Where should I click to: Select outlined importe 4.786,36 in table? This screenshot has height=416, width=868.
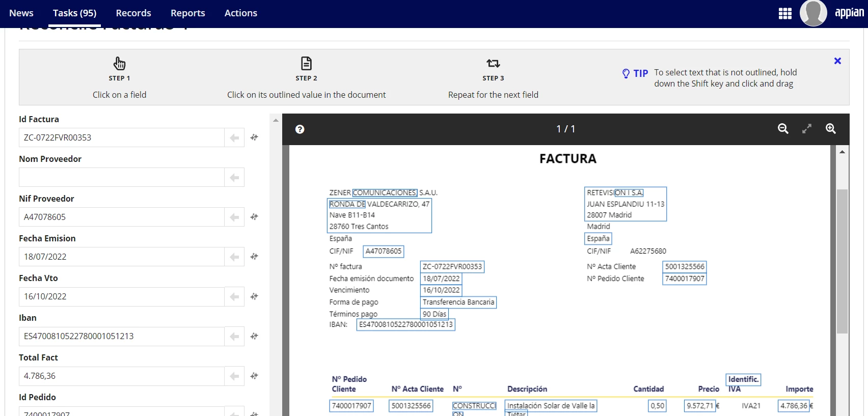tap(794, 406)
